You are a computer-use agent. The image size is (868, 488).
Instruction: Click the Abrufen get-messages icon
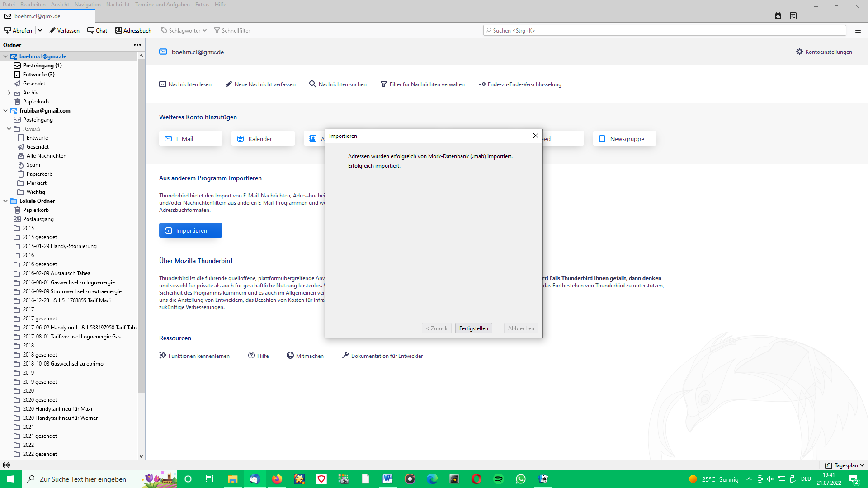[8, 30]
